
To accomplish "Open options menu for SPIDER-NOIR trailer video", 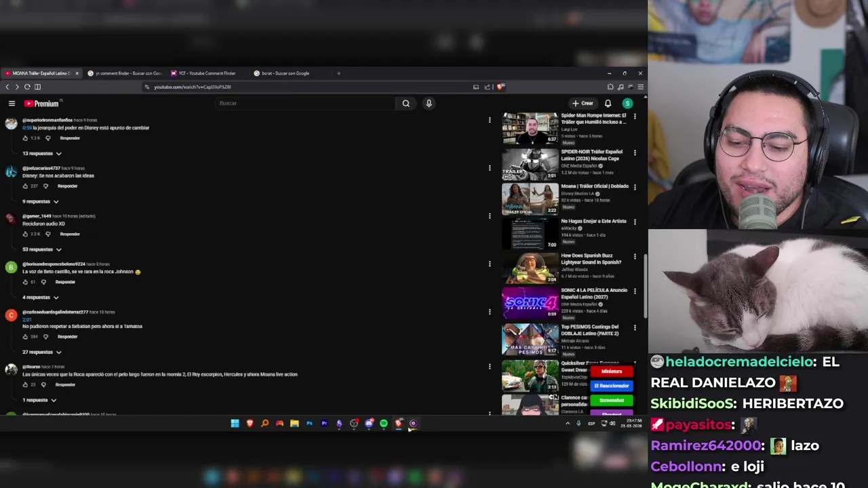I will [x=635, y=153].
